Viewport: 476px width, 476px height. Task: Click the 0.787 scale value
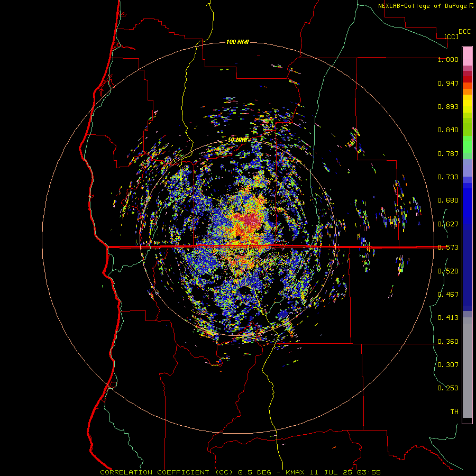click(x=448, y=153)
